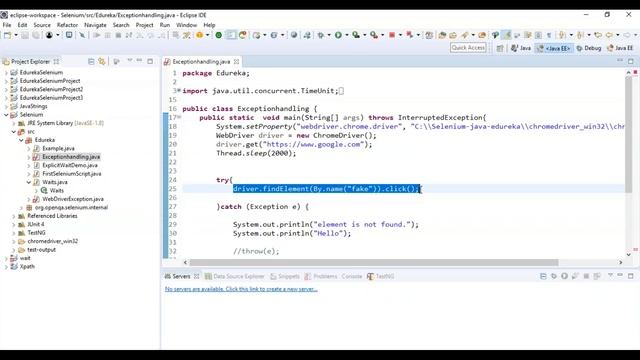Switch to the Console tab
The height and width of the screenshot is (360, 640).
coord(352,276)
